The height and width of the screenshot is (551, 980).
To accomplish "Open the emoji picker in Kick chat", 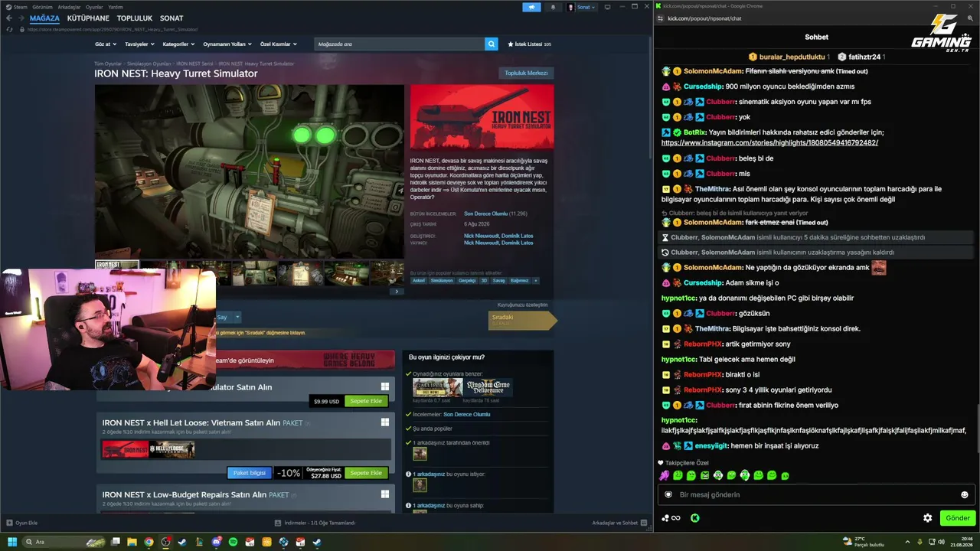I will [964, 495].
